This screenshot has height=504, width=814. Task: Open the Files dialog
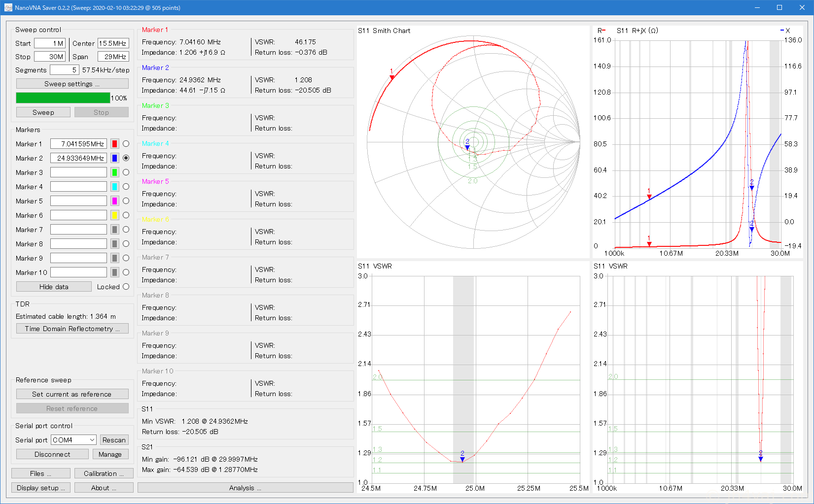tap(41, 473)
